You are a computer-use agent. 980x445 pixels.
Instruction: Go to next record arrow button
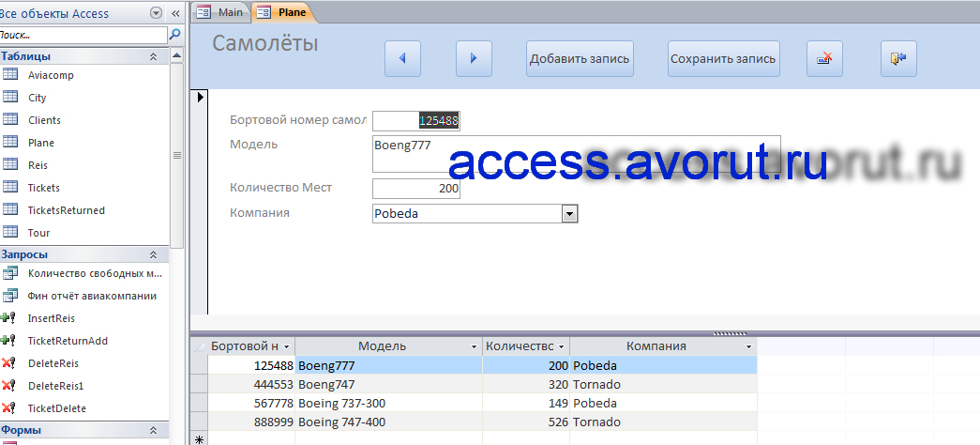(474, 59)
